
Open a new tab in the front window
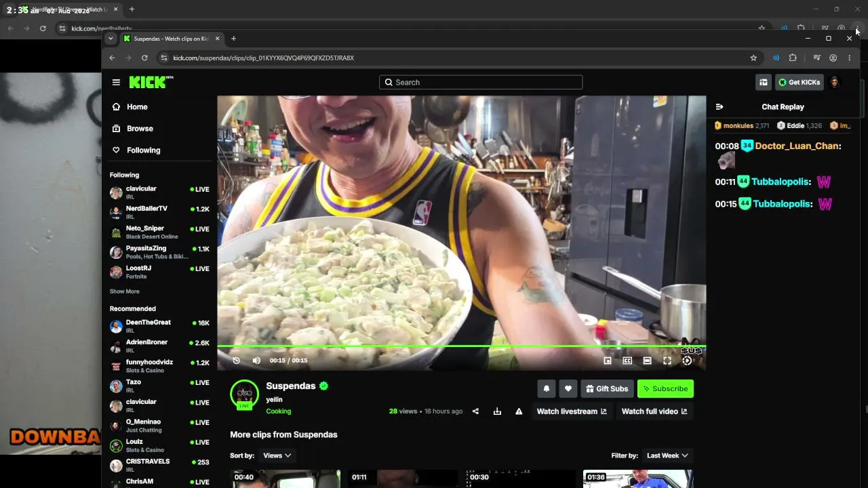tap(233, 39)
